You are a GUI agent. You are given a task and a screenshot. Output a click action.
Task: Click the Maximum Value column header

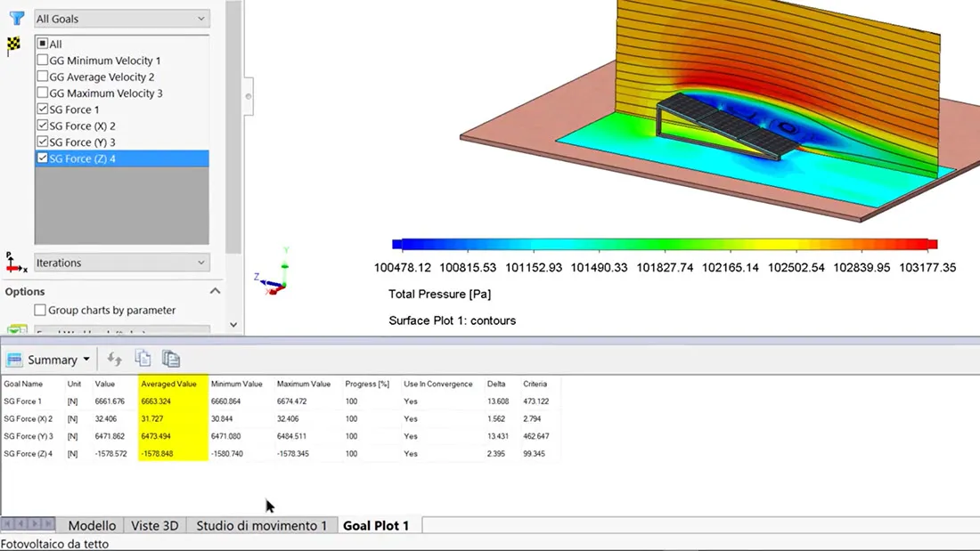(x=304, y=384)
